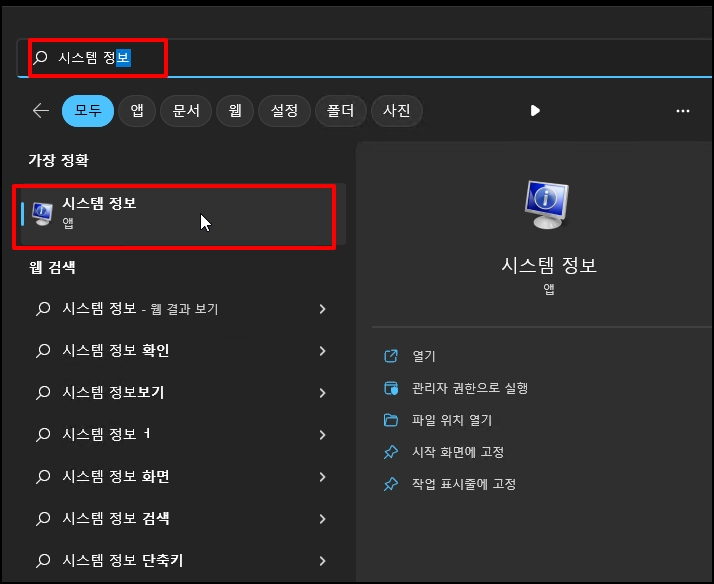Click search icon beside 시스템 정보 ㅓ

coord(43,435)
